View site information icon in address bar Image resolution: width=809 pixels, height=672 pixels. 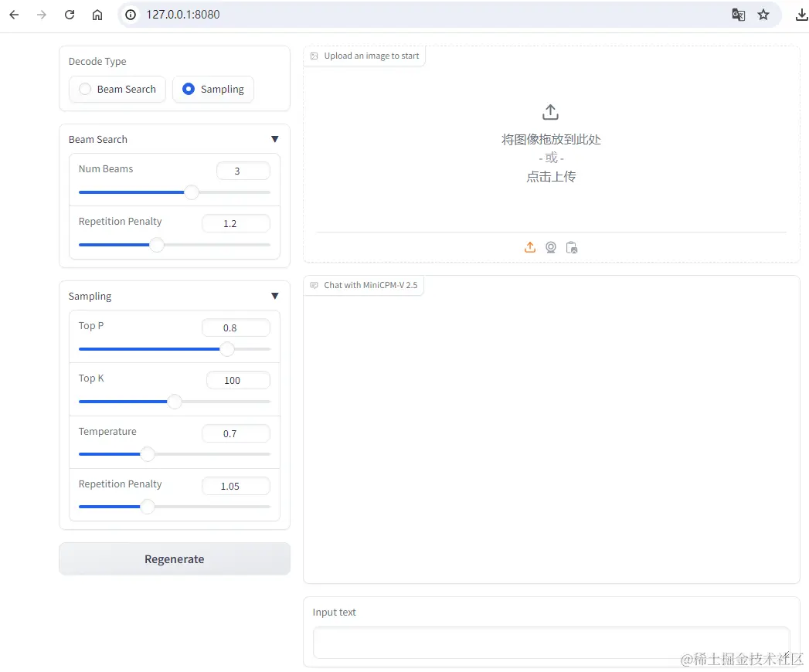(x=131, y=15)
